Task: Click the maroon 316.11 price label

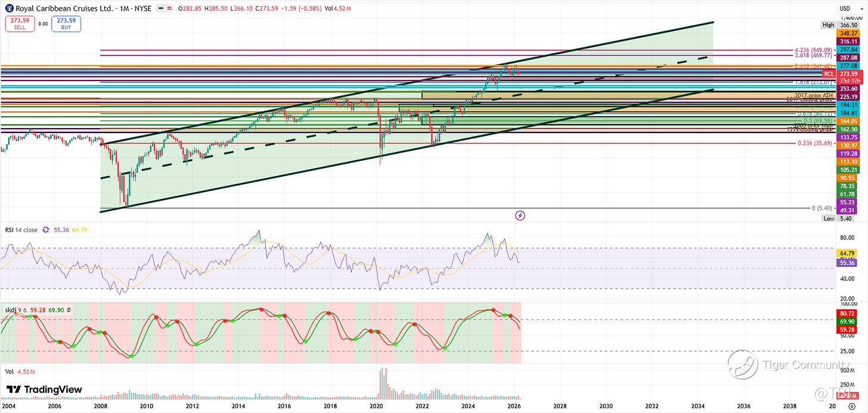Action: pos(848,41)
